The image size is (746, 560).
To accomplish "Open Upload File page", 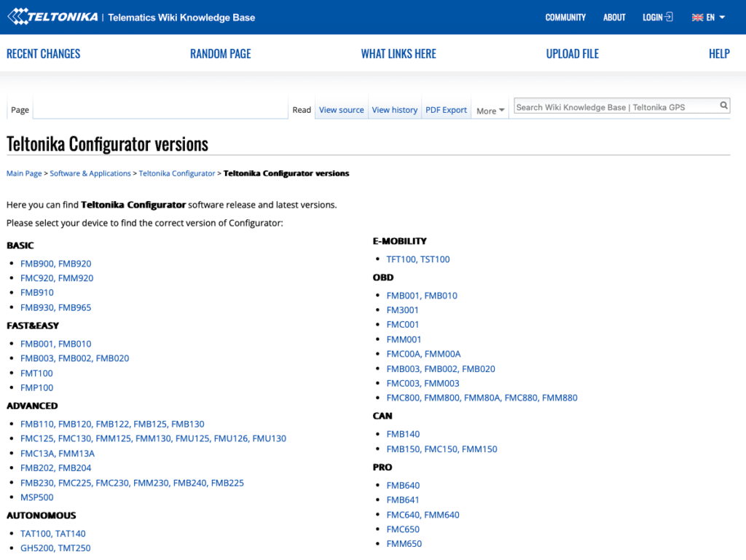I will click(x=573, y=54).
